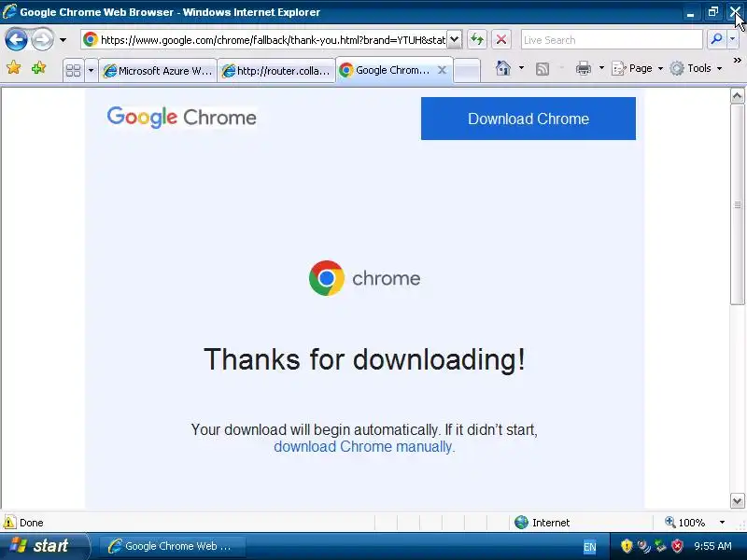Click the Home page icon
The height and width of the screenshot is (560, 747).
tap(502, 68)
